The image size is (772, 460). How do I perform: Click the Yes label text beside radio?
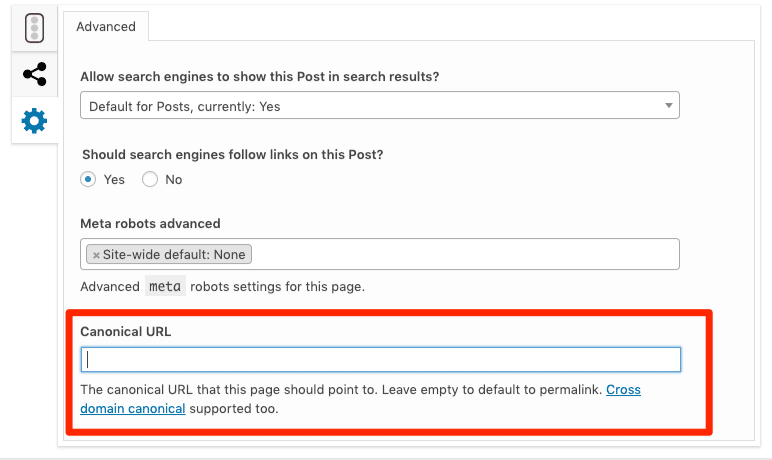click(114, 180)
